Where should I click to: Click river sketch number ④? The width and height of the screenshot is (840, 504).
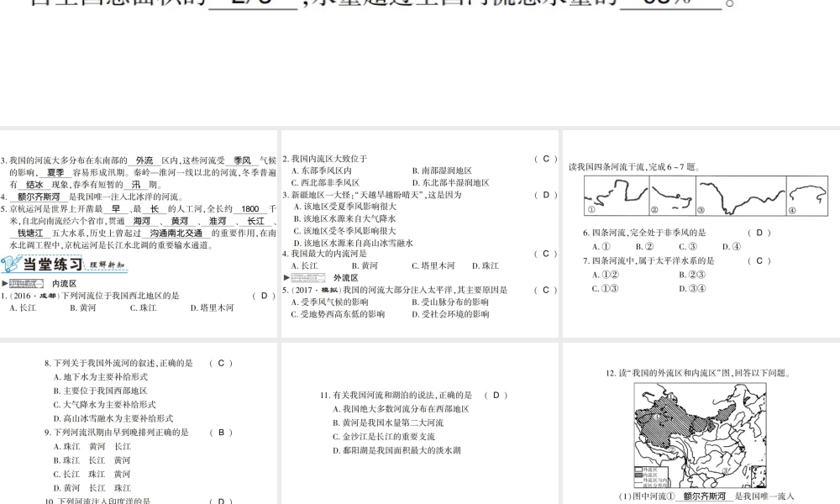point(806,196)
